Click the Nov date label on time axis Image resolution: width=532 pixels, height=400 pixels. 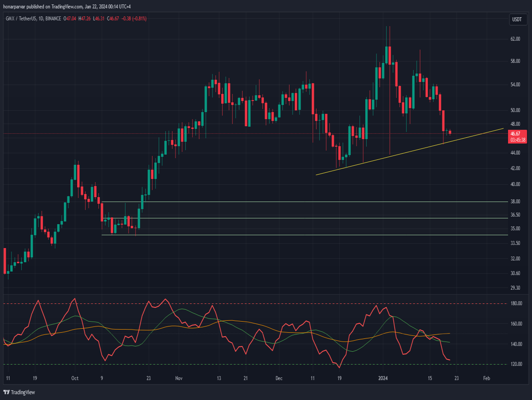point(179,379)
